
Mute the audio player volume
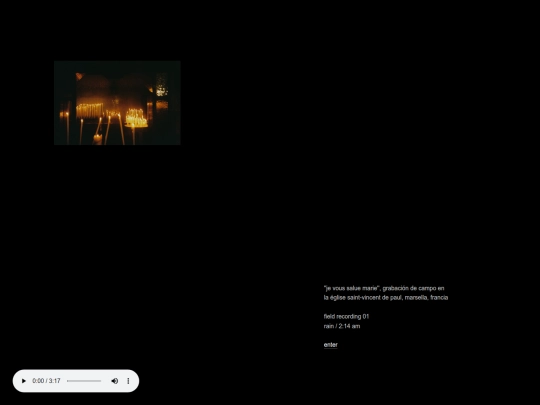tap(115, 381)
